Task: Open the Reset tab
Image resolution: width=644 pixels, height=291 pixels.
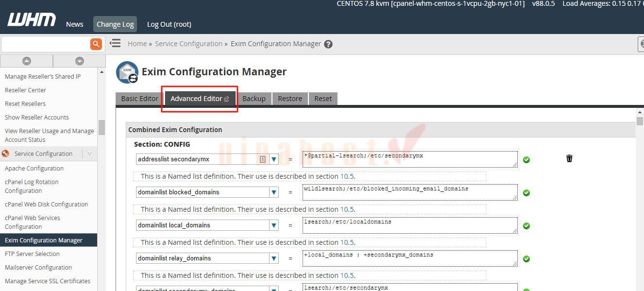Action: coord(323,99)
